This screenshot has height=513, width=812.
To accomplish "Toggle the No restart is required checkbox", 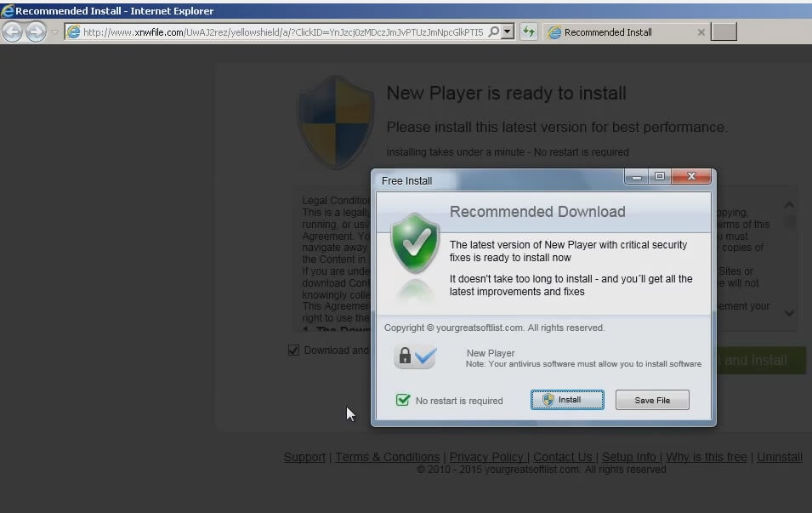I will 403,400.
